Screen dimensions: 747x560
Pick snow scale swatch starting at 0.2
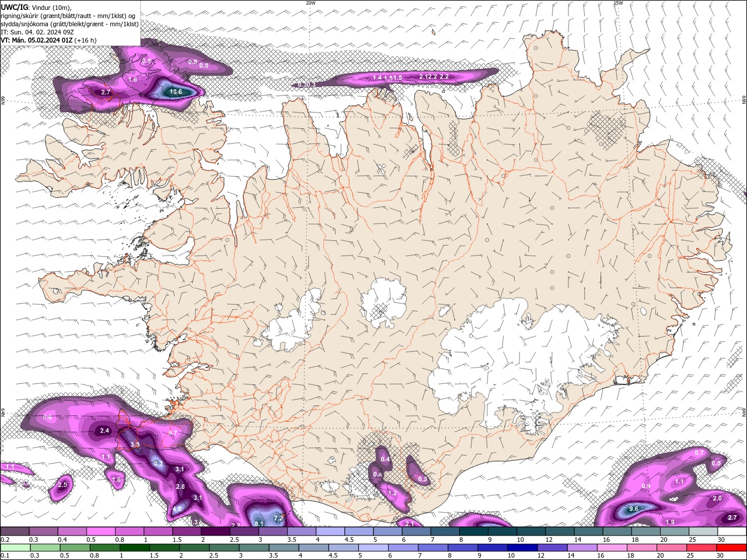15,531
